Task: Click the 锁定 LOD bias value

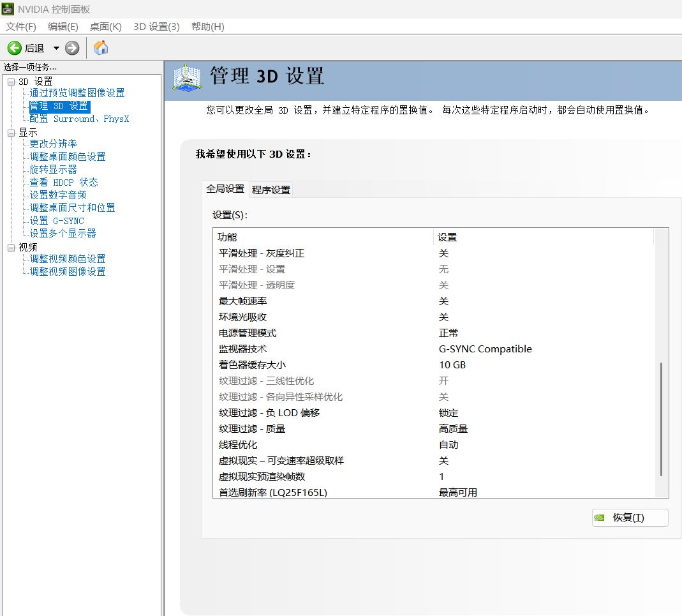Action: [x=448, y=413]
